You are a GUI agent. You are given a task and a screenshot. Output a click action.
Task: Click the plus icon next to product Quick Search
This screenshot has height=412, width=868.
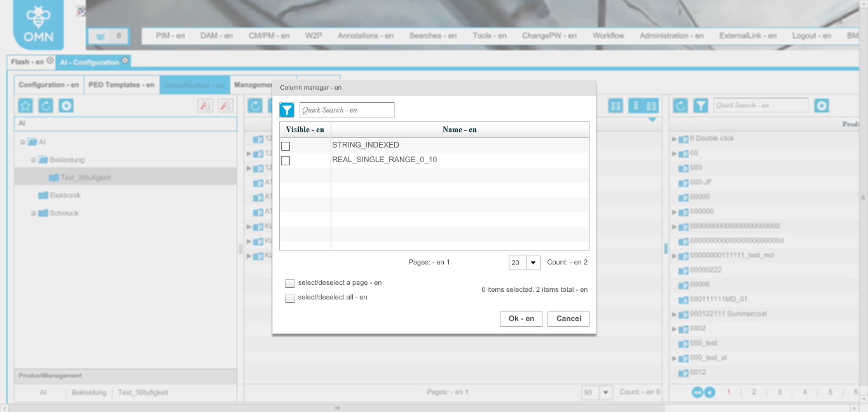coord(821,106)
